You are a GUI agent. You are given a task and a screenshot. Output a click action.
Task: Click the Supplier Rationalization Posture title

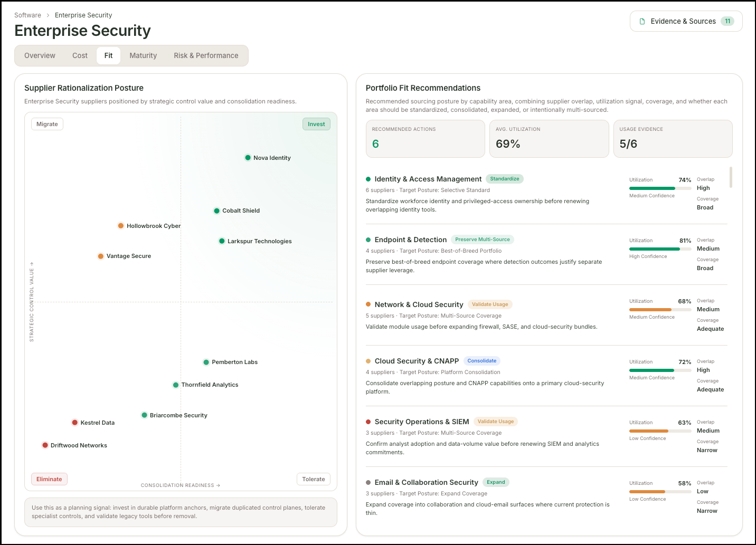pos(84,88)
